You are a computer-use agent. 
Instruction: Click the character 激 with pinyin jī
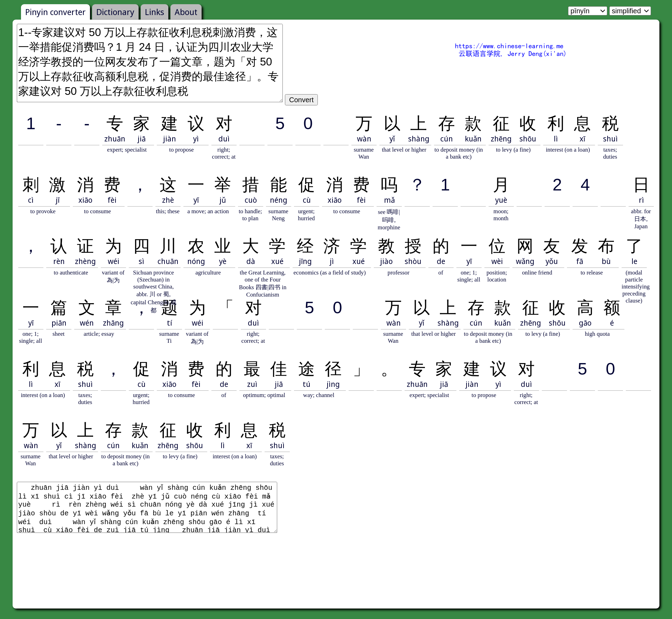point(57,185)
